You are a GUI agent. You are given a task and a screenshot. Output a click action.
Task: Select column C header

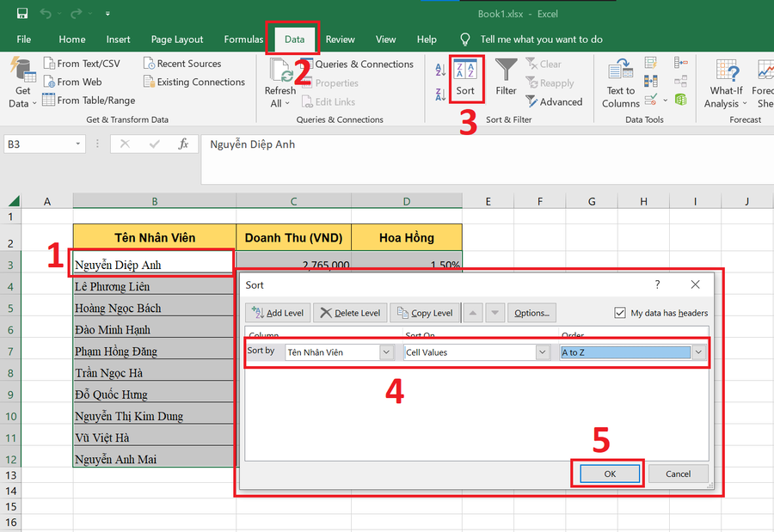click(294, 201)
